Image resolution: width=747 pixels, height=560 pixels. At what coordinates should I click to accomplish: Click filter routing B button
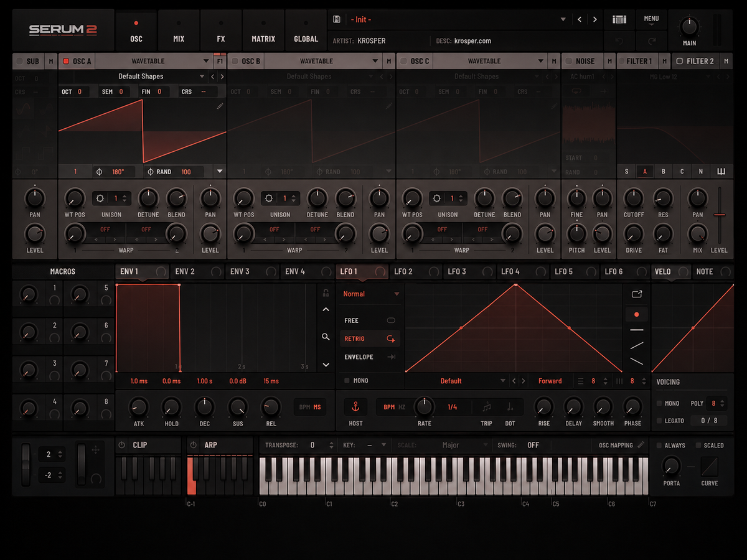664,172
